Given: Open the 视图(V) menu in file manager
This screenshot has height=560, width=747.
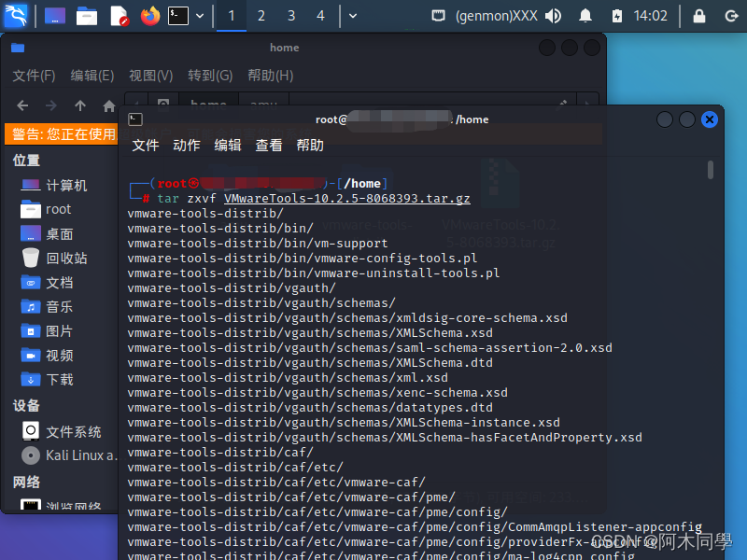Looking at the screenshot, I should [151, 76].
